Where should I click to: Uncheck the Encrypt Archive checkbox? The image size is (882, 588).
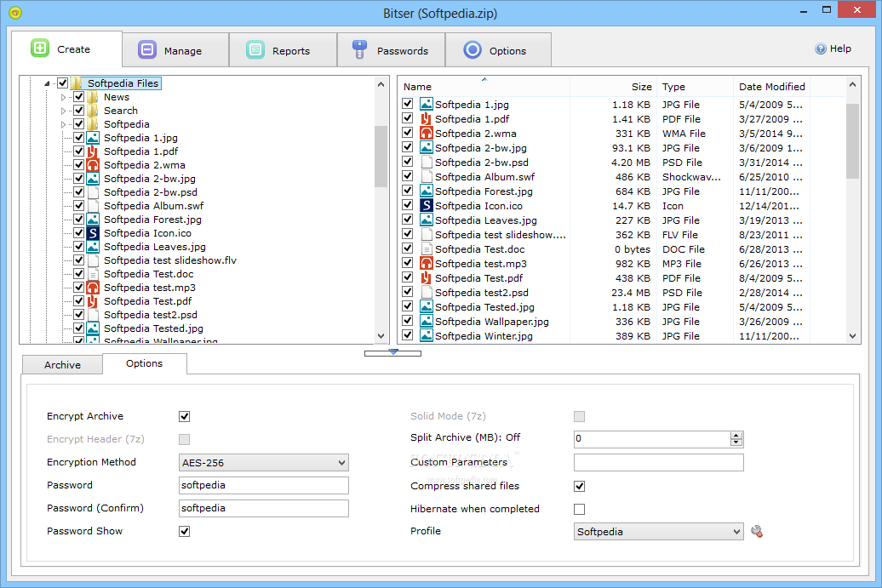pyautogui.click(x=185, y=417)
